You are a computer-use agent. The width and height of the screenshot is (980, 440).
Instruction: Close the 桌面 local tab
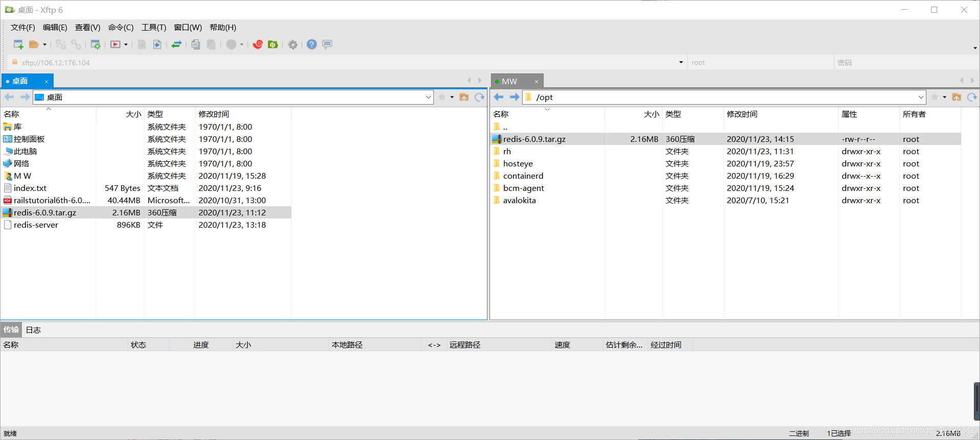pos(46,82)
